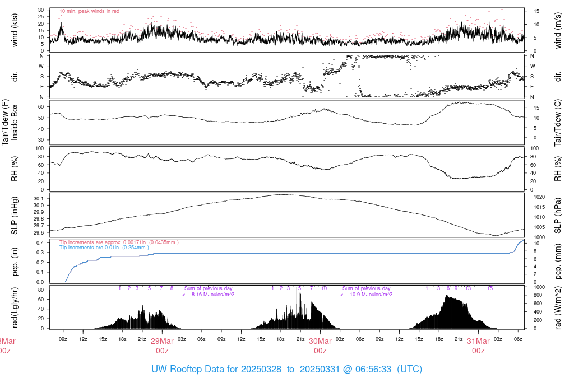Click the '10 min. peak winds in red' note
The width and height of the screenshot is (574, 392).
click(89, 11)
